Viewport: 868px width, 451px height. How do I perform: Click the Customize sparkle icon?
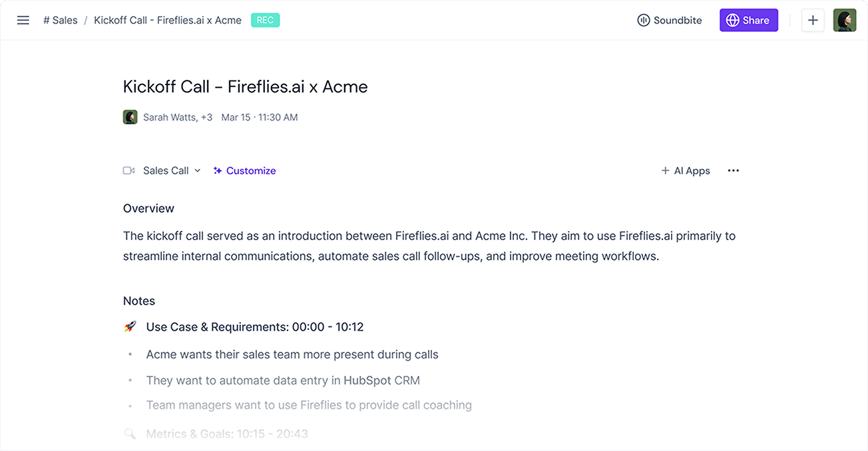pyautogui.click(x=218, y=171)
